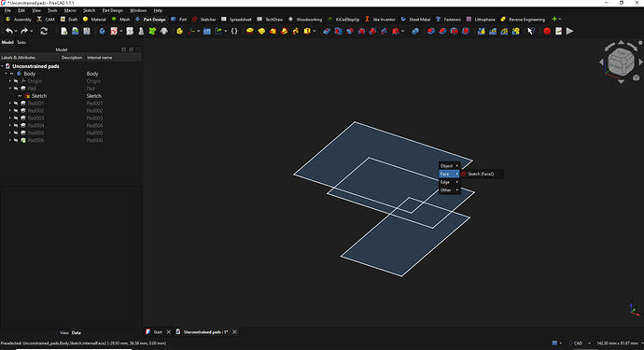Create a new document with the blank page icon
This screenshot has height=350, width=644.
64,31
